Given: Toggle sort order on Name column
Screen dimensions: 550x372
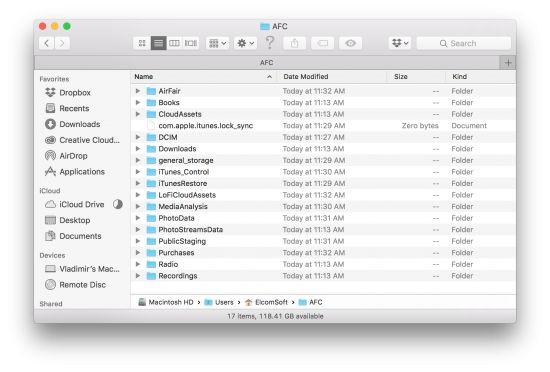Looking at the screenshot, I should [203, 76].
